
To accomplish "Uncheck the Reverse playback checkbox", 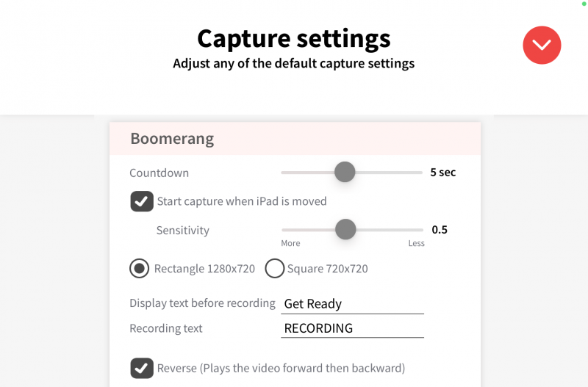I will coord(142,368).
